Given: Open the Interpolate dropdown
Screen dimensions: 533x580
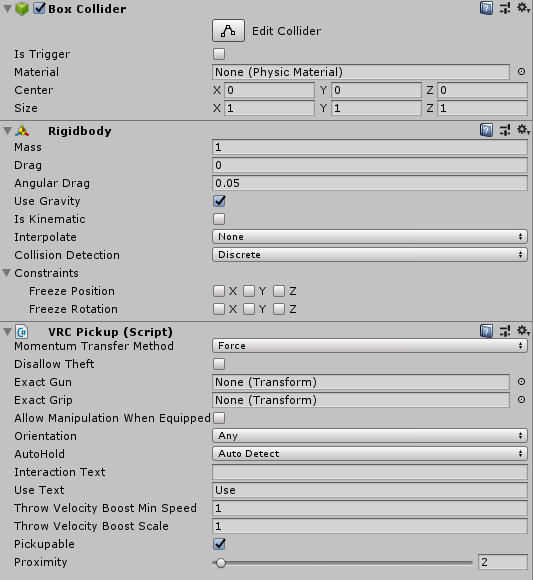Looking at the screenshot, I should (x=370, y=237).
